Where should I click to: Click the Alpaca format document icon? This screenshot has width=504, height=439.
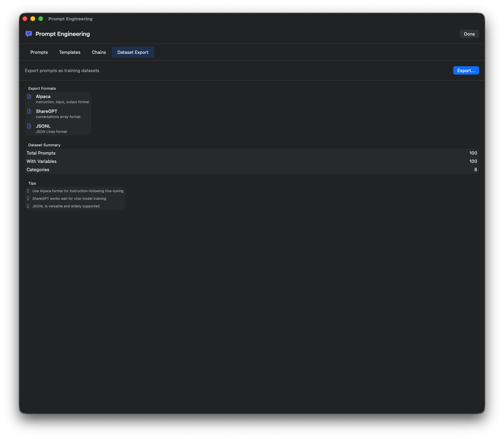click(x=29, y=97)
